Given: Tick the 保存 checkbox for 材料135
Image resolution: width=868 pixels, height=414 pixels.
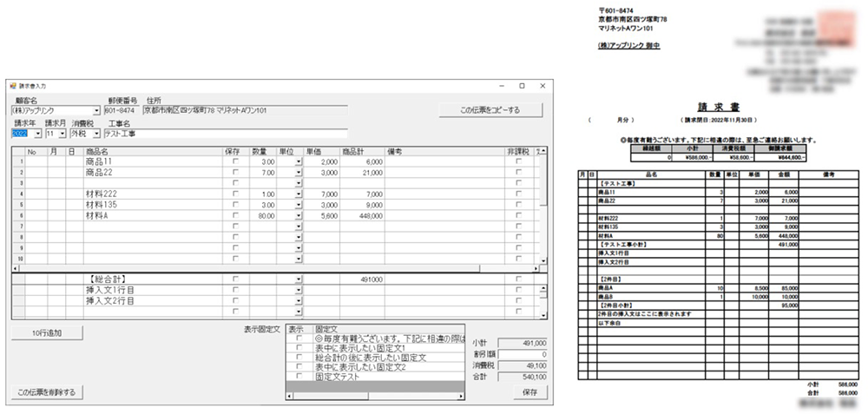Looking at the screenshot, I should (x=236, y=205).
